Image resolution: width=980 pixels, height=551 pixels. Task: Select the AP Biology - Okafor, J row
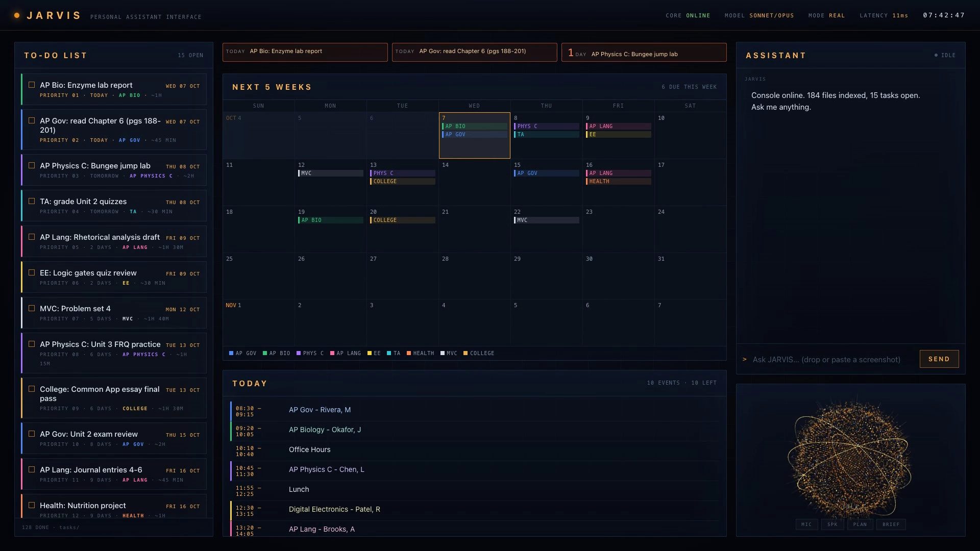coord(475,430)
